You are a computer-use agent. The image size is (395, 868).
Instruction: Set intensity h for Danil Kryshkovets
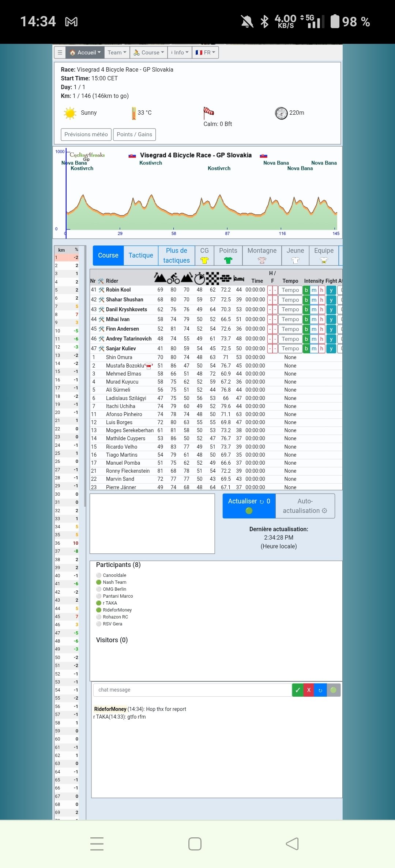click(322, 309)
